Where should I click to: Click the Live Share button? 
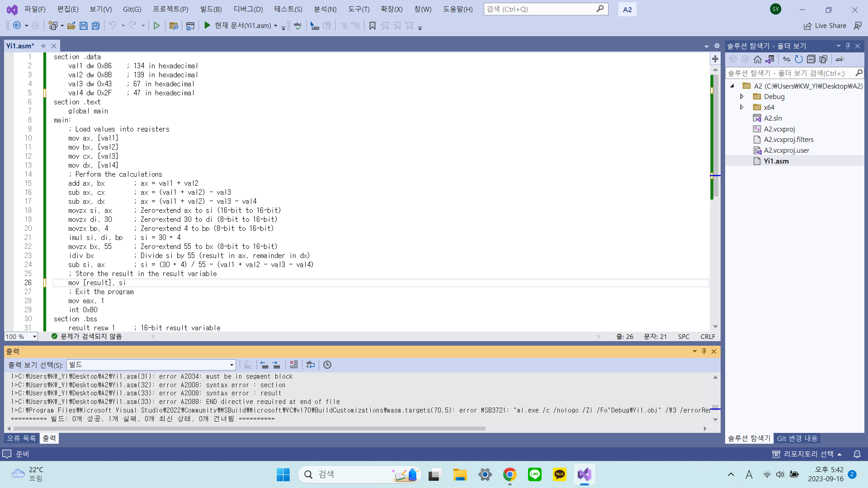(x=825, y=26)
